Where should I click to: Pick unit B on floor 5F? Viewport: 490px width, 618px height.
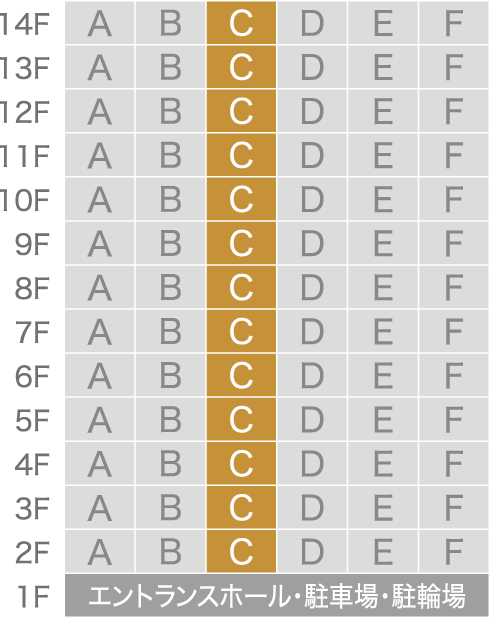pos(171,420)
